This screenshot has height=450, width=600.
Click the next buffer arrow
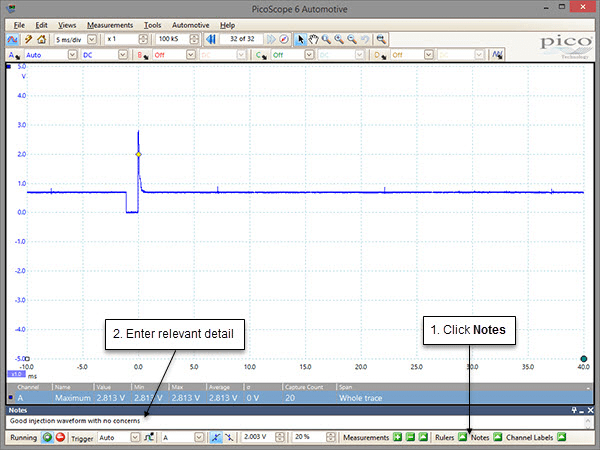point(271,39)
